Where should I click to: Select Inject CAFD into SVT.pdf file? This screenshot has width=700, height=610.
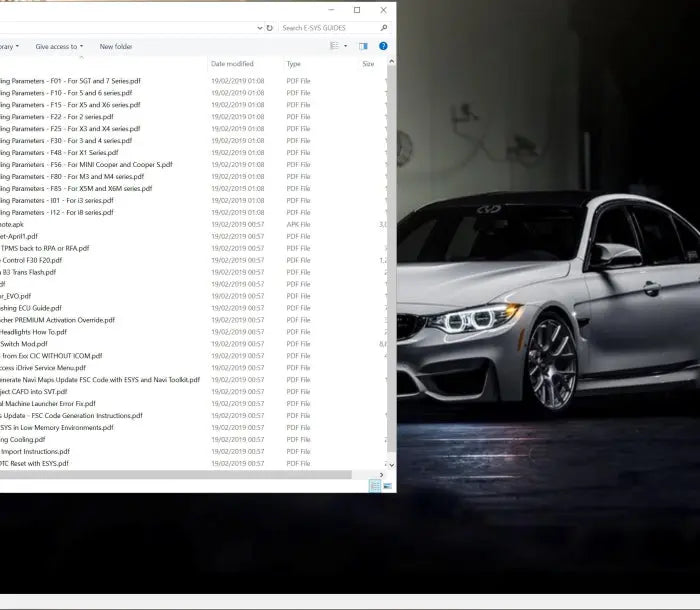coord(33,392)
